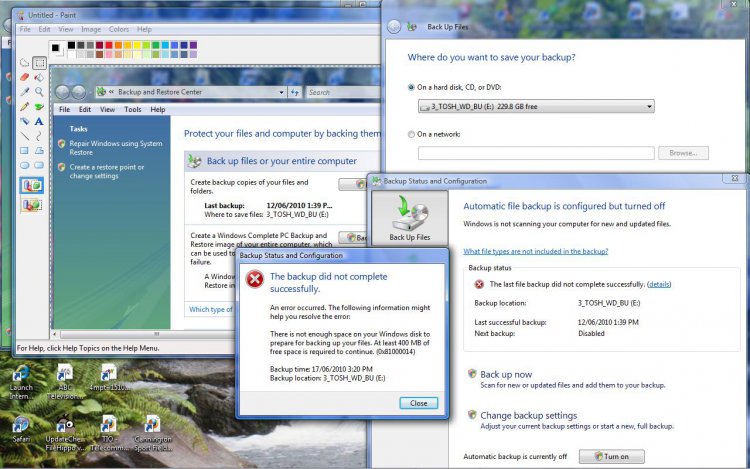Image resolution: width=750 pixels, height=469 pixels.
Task: Choose opaque selection mode under Paint tools
Action: [32, 185]
